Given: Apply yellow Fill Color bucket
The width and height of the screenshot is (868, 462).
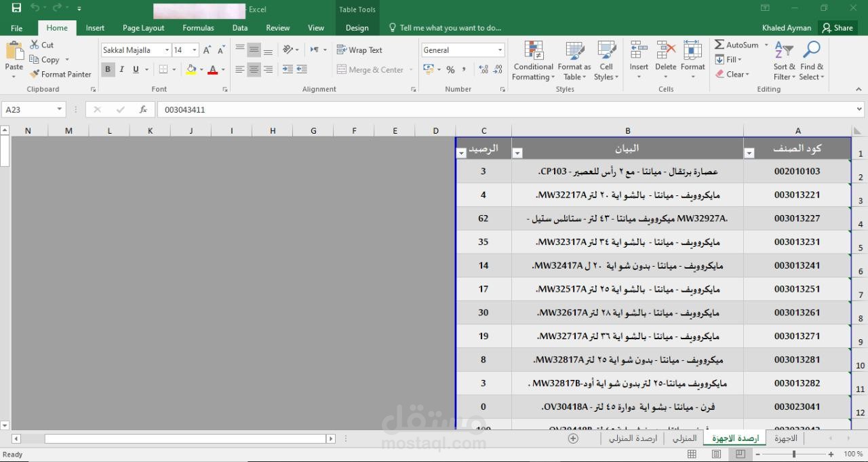Looking at the screenshot, I should (x=191, y=69).
